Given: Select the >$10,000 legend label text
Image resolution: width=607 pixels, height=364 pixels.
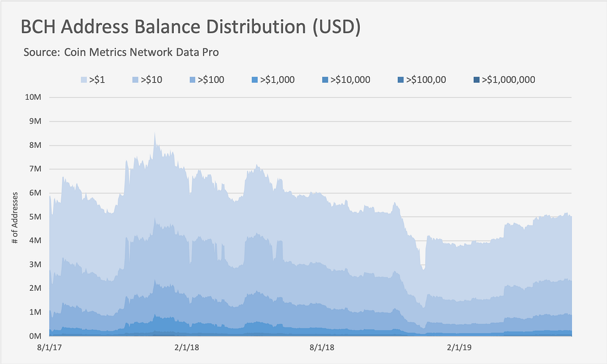Looking at the screenshot, I should [x=350, y=80].
